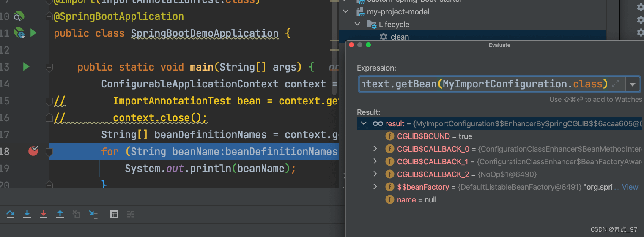This screenshot has height=237, width=644.
Task: Open the expression history dropdown
Action: (x=632, y=84)
